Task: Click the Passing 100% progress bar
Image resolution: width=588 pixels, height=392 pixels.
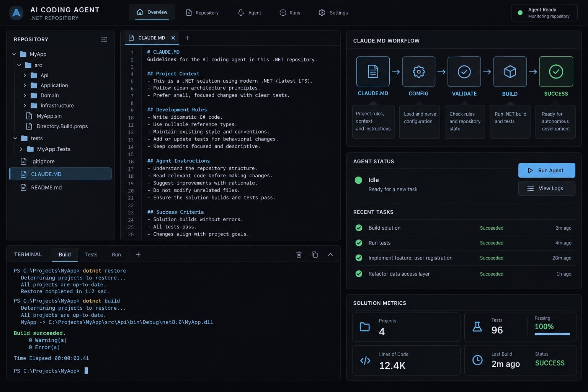Action: click(x=552, y=334)
